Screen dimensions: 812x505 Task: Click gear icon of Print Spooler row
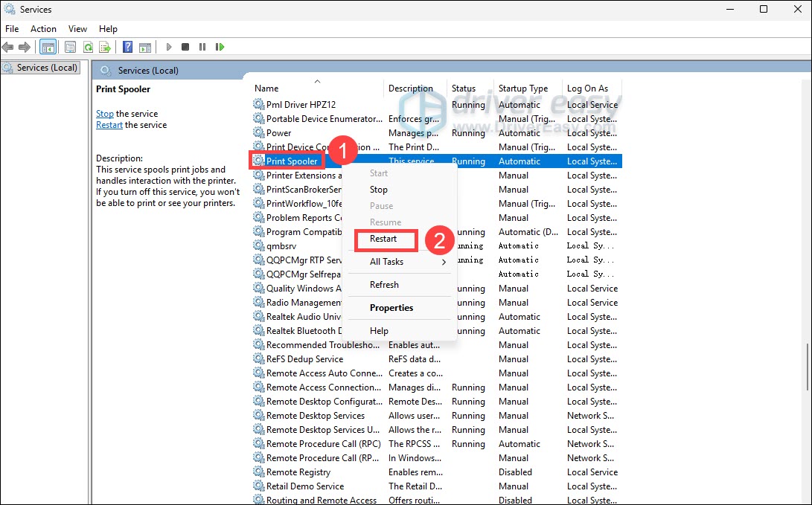258,161
